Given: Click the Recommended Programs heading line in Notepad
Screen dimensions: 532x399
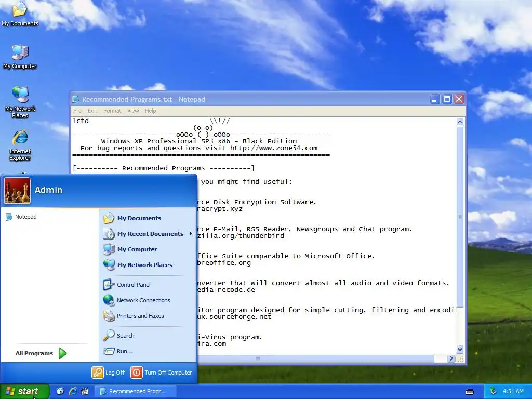Looking at the screenshot, I should pos(164,168).
